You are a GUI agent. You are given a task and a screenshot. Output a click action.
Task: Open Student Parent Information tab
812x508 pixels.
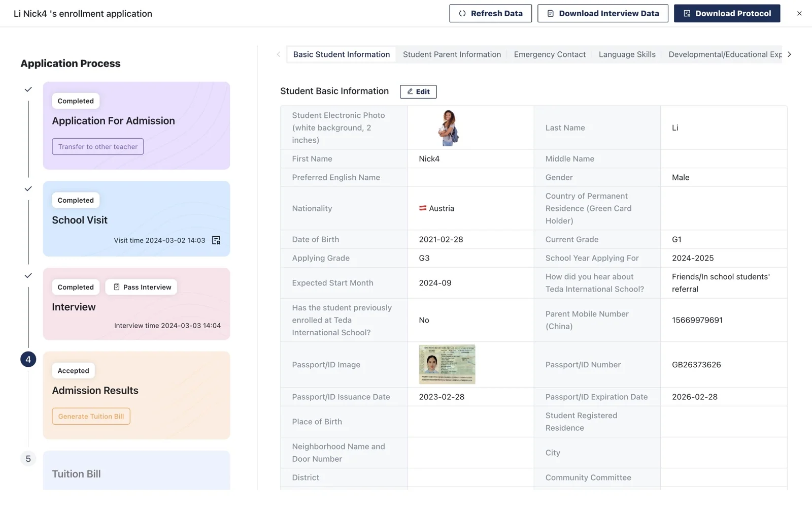(x=452, y=54)
